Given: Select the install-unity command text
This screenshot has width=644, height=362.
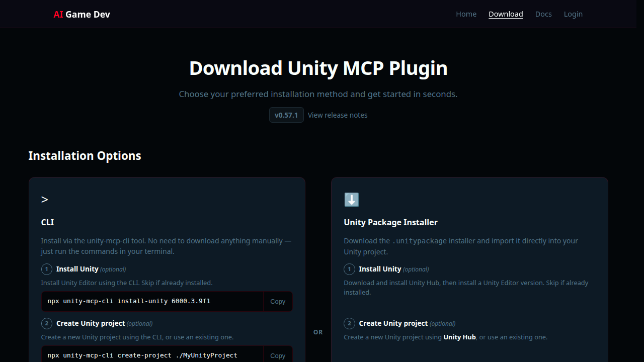Looking at the screenshot, I should (x=129, y=301).
